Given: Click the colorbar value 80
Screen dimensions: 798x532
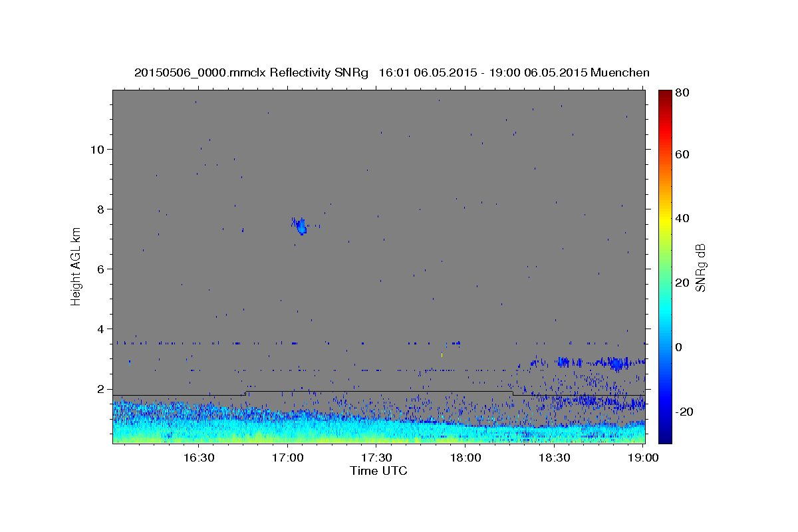Looking at the screenshot, I should [x=684, y=93].
